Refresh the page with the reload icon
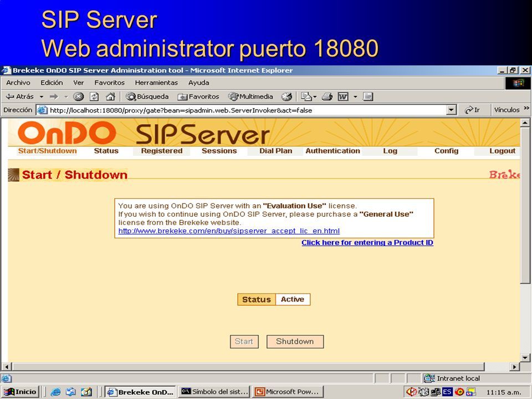Image resolution: width=532 pixels, height=399 pixels. tap(94, 96)
